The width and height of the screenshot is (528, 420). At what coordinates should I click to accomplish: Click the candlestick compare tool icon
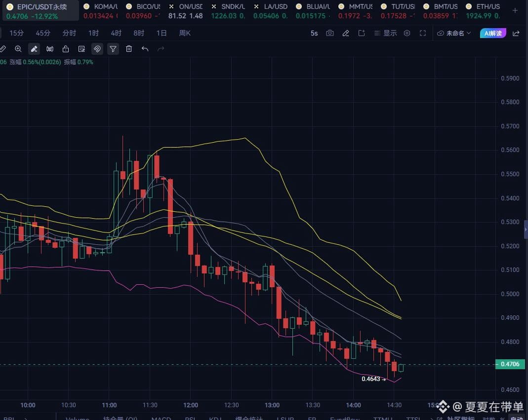tap(50, 49)
